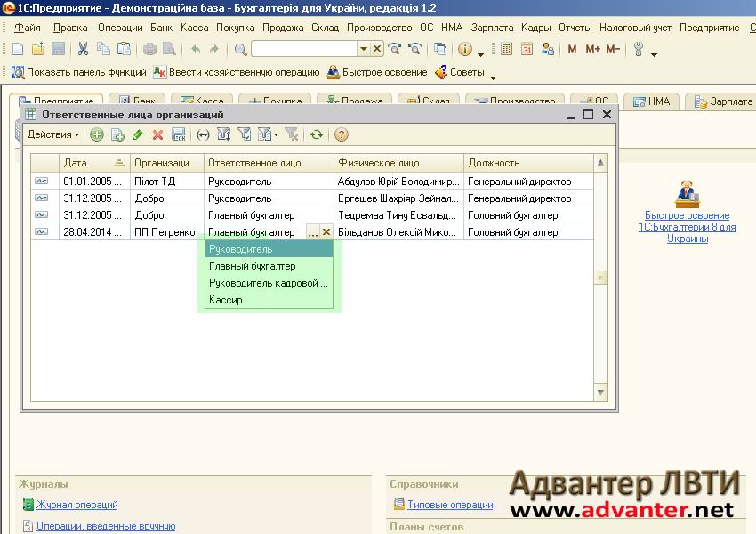This screenshot has width=756, height=534.
Task: Sort by the Дата column header
Action: [94, 163]
